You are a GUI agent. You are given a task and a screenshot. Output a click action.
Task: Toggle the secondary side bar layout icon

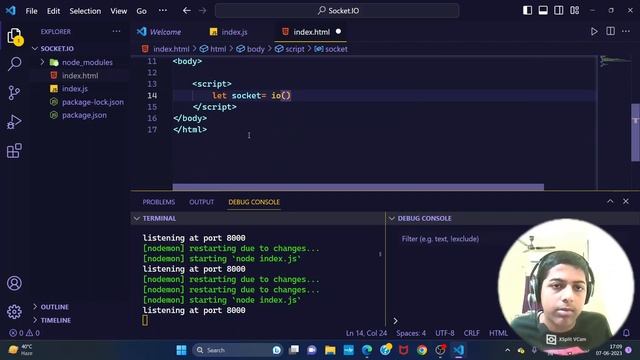[559, 11]
